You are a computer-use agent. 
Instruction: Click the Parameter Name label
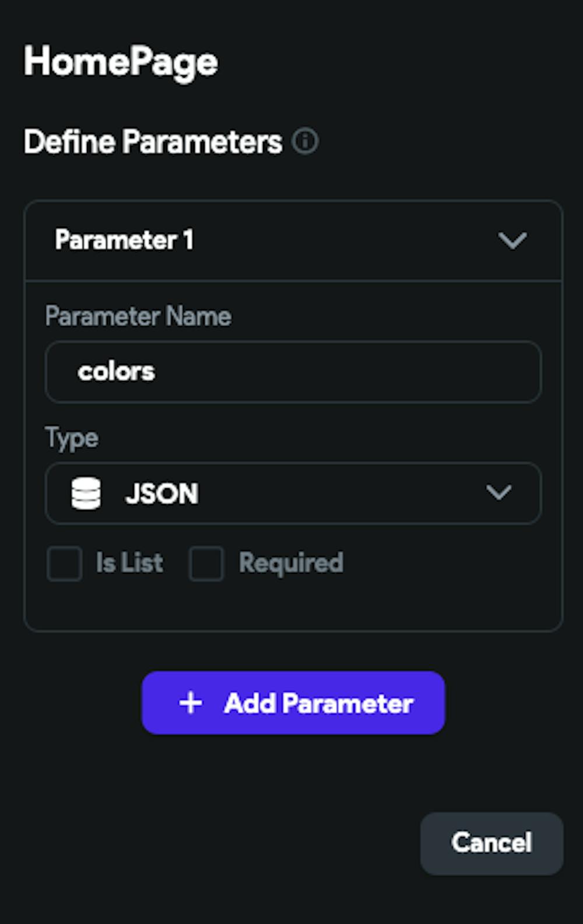point(138,316)
